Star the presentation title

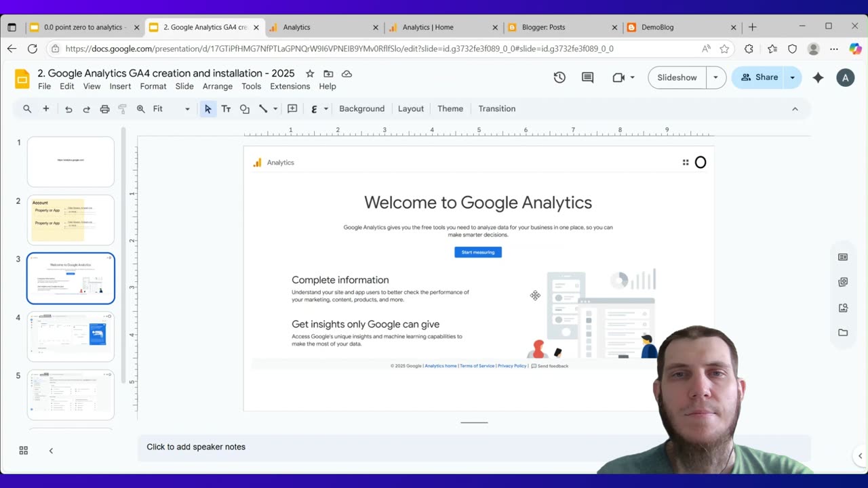(x=310, y=73)
